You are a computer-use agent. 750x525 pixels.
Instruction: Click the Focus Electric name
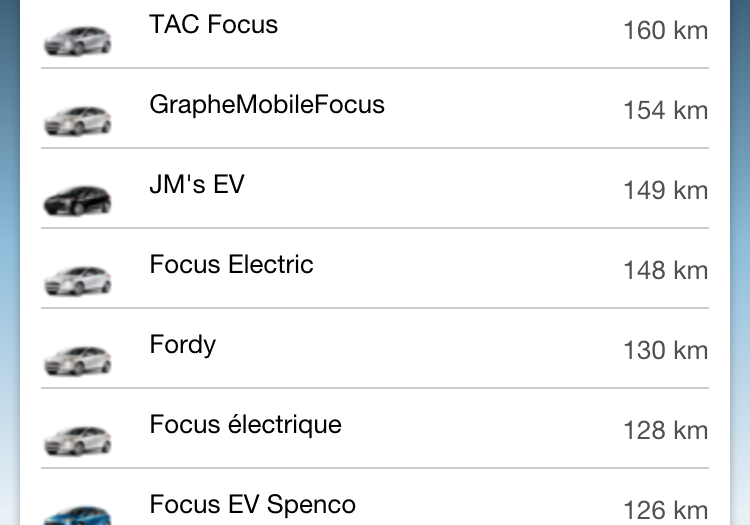[231, 265]
